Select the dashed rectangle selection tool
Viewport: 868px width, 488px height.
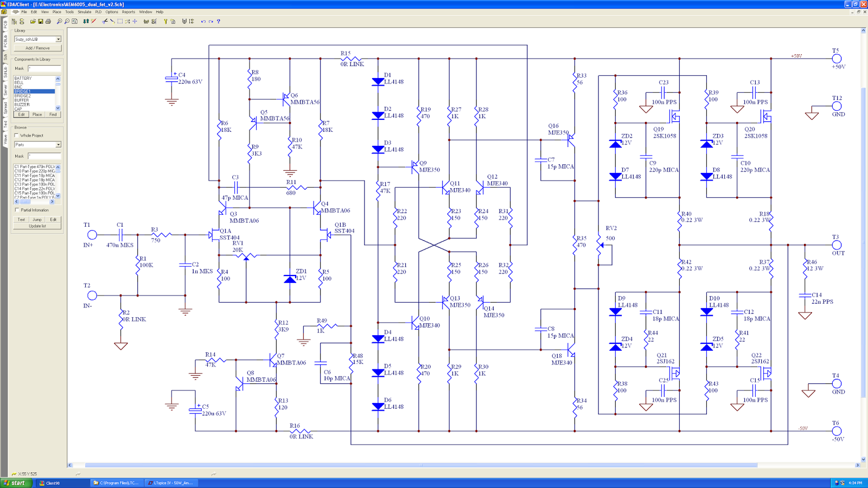[120, 22]
